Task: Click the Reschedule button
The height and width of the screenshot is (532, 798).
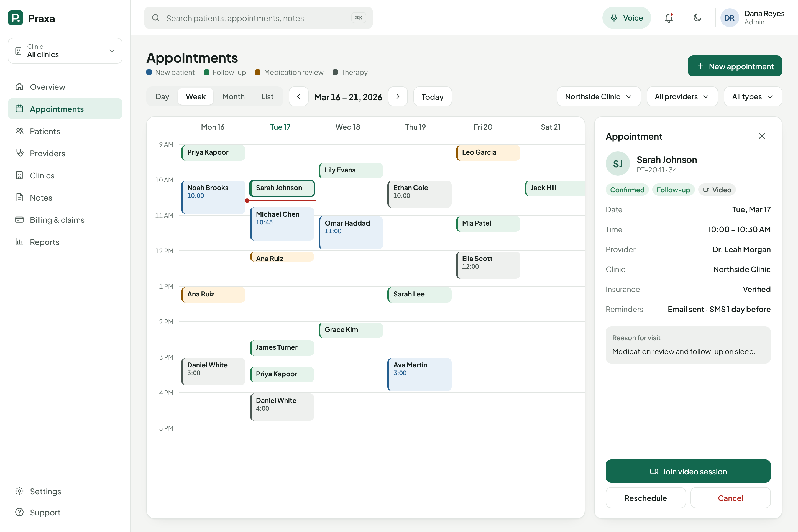Action: [646, 498]
